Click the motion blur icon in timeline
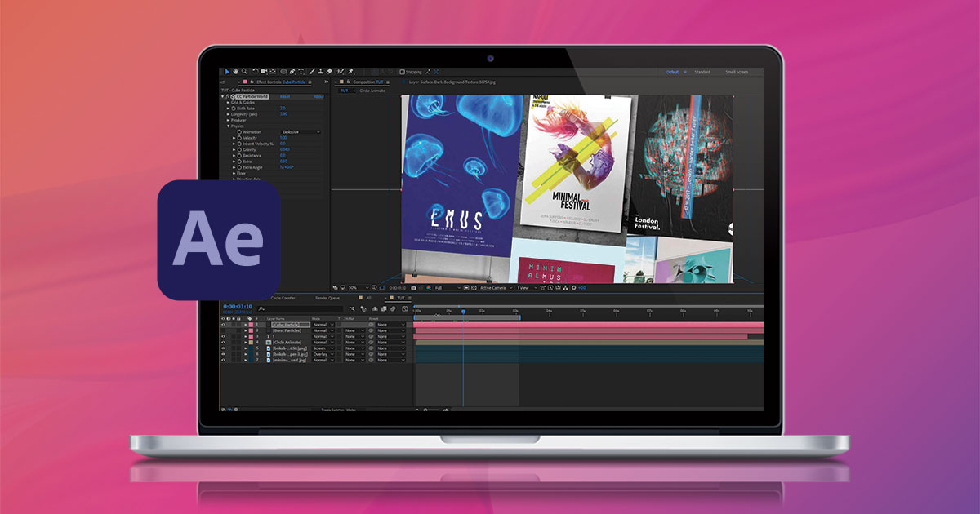The image size is (980, 514). coord(394,309)
